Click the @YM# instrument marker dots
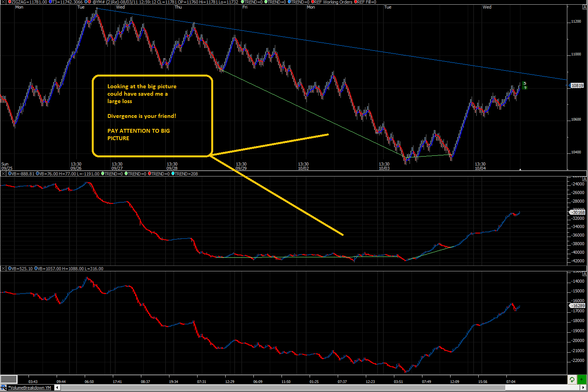The height and width of the screenshot is (392, 588). (88, 2)
